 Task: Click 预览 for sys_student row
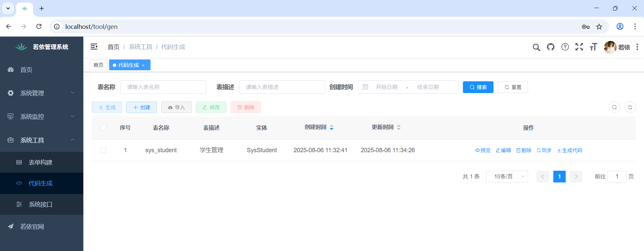pos(483,150)
